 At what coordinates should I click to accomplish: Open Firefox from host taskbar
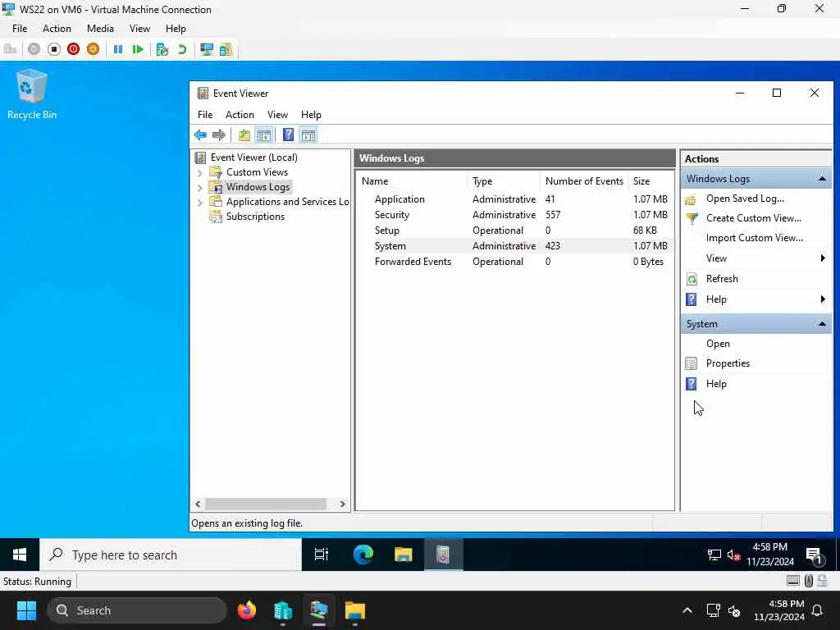pos(247,610)
